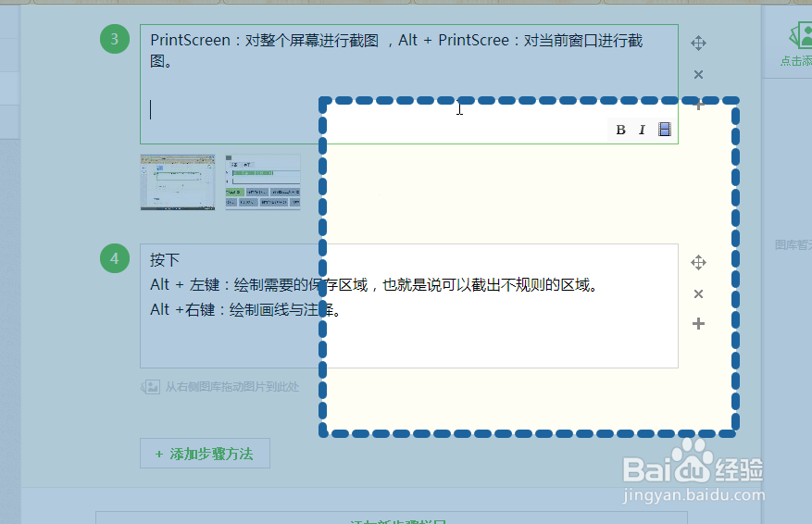Click the step 4 text line starting Alt + 左键

pos(373,285)
